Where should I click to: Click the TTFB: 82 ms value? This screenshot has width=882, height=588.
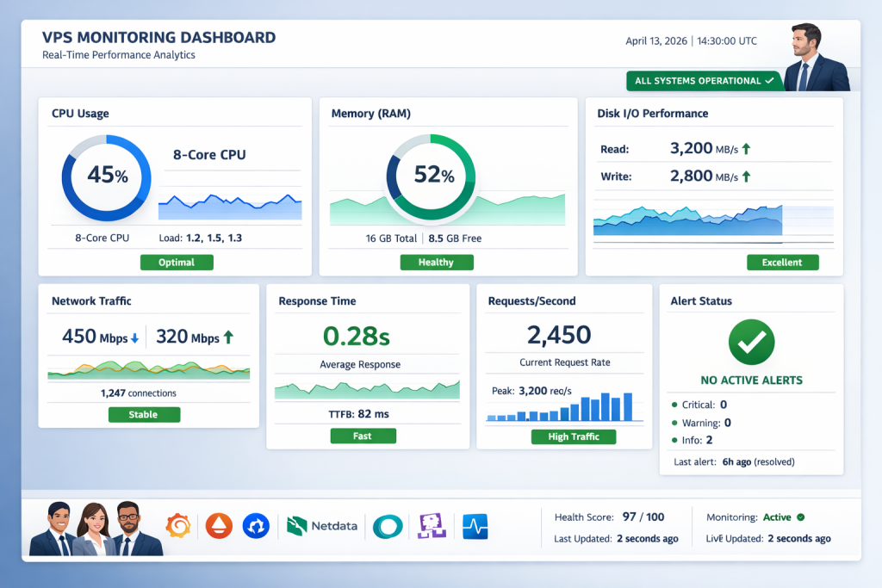click(359, 414)
